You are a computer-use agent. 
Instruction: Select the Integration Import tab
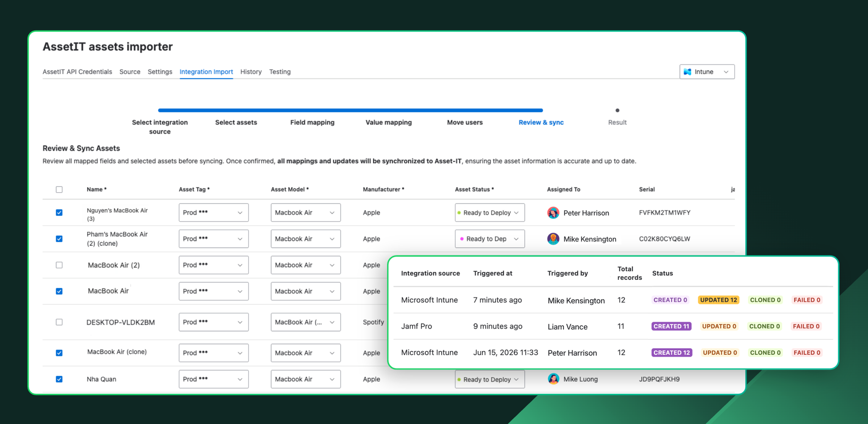(x=206, y=72)
